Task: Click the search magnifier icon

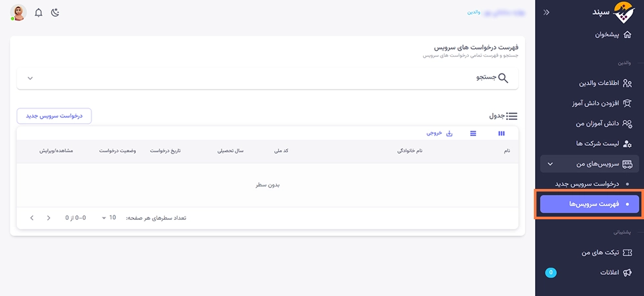Action: click(503, 78)
